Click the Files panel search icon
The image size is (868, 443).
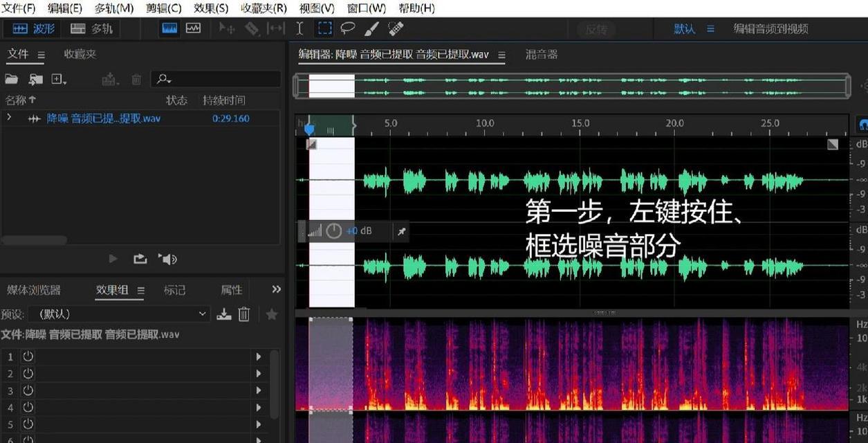pyautogui.click(x=164, y=80)
